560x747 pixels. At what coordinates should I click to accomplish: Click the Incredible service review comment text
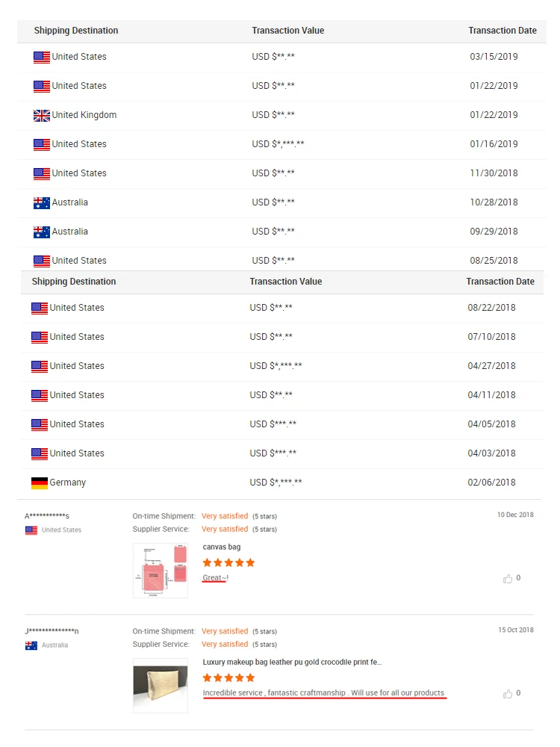click(x=324, y=693)
